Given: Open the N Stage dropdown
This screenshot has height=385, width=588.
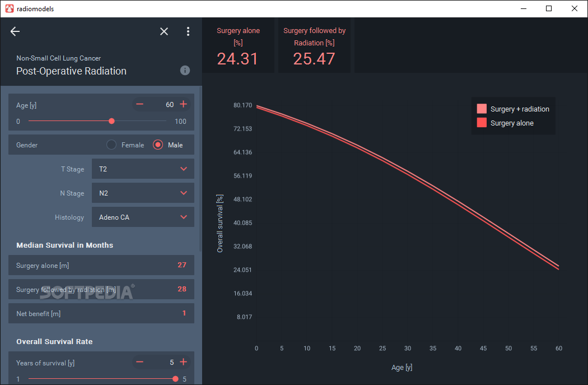Looking at the screenshot, I should [143, 193].
